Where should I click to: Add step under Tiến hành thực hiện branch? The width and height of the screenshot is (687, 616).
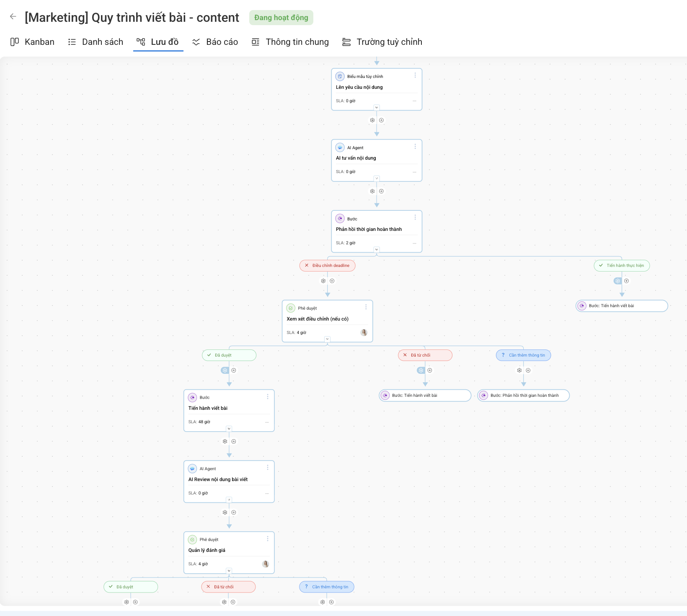pos(627,281)
